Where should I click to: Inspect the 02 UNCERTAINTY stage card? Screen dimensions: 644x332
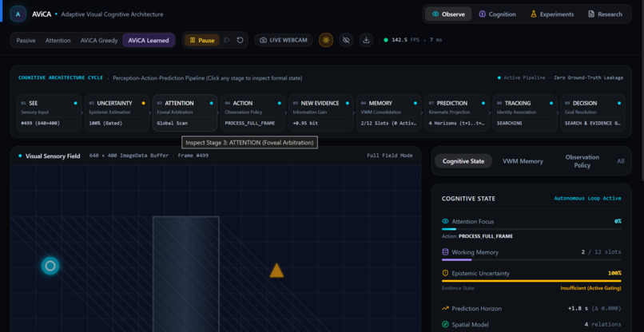tap(117, 113)
